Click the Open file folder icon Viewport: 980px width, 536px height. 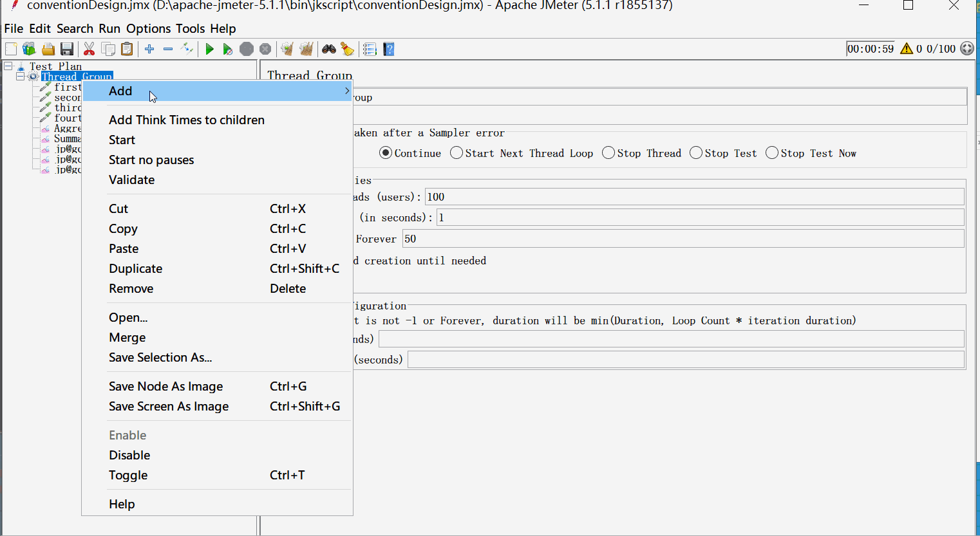click(48, 49)
